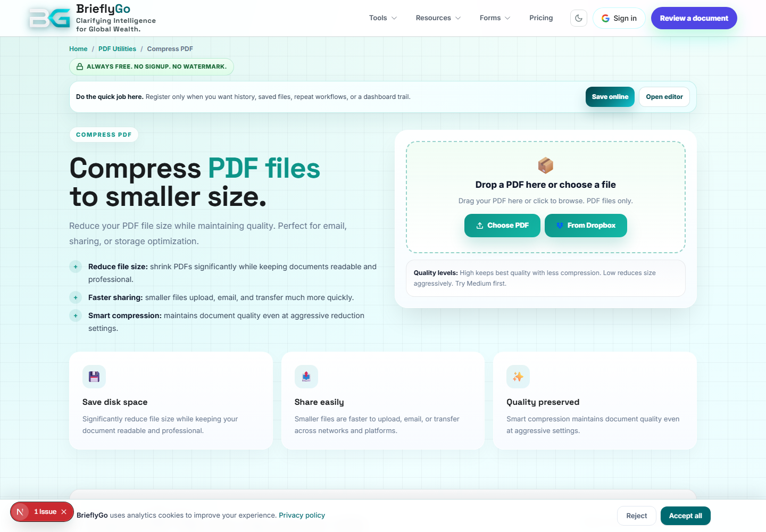Toggle dark mode moon icon
The image size is (766, 532).
pos(579,18)
